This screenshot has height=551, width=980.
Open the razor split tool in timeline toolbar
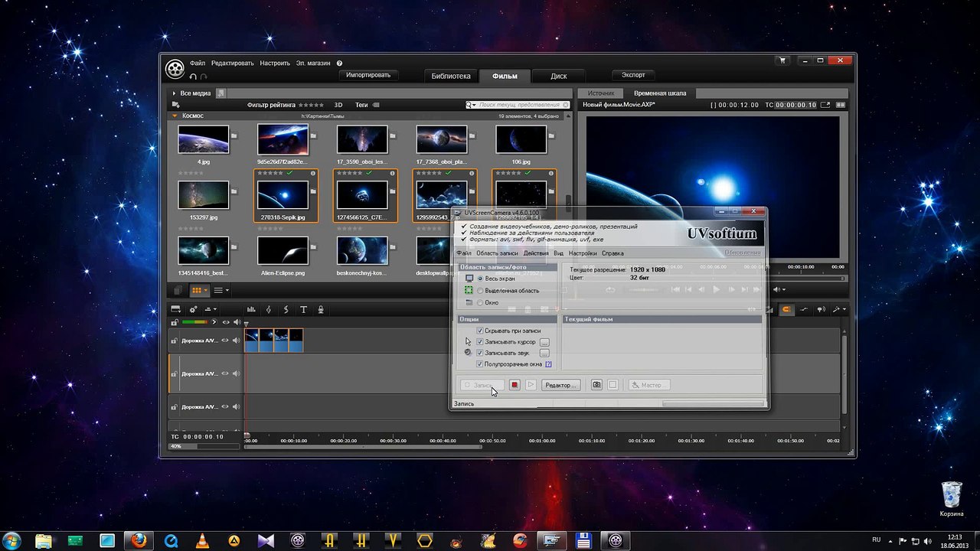click(x=286, y=309)
